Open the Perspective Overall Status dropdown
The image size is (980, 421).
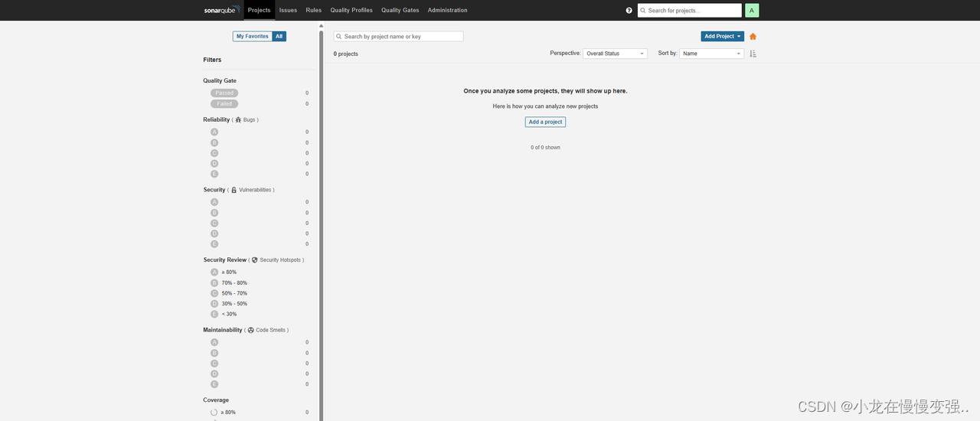[x=615, y=54]
